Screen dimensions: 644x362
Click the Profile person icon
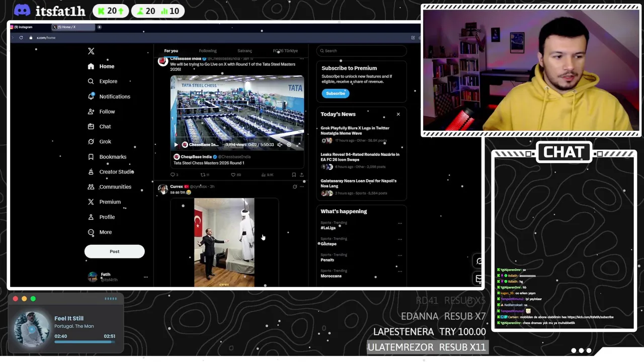click(91, 217)
